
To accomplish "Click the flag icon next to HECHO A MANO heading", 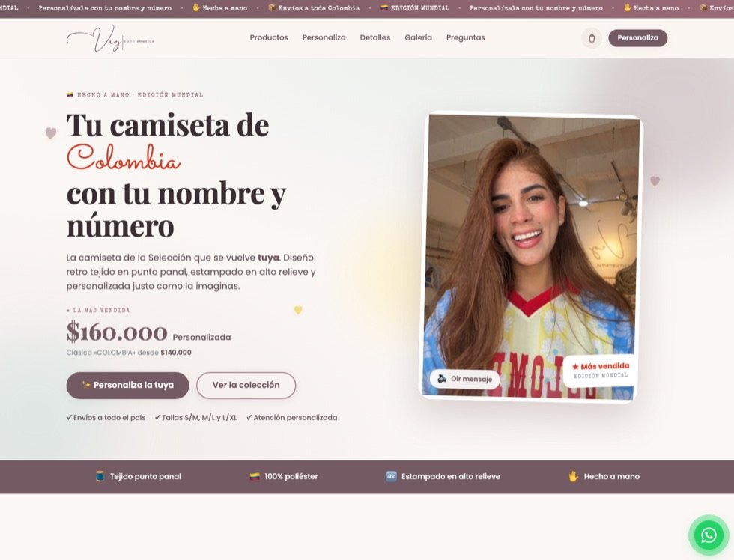I will pos(70,94).
